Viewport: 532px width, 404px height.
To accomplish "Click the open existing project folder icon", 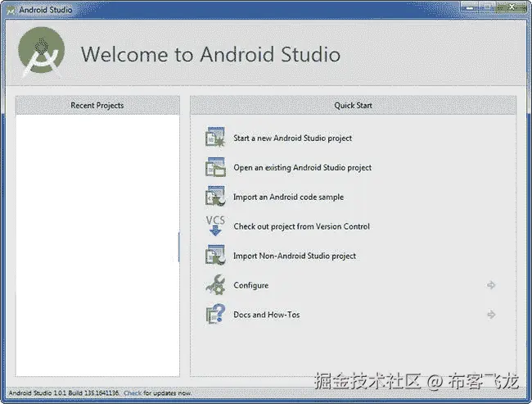I will pos(215,167).
